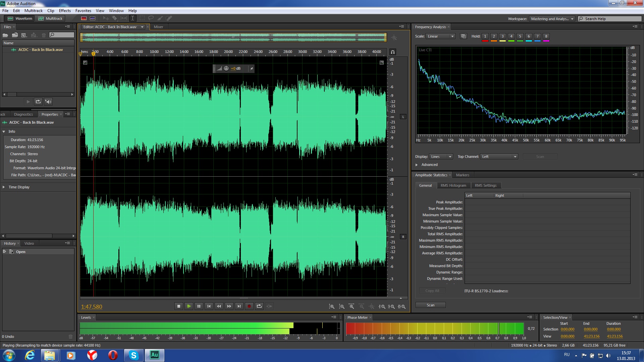Viewport: 644px width, 362px height.
Task: Click the overview navigator bar
Action: (x=233, y=37)
